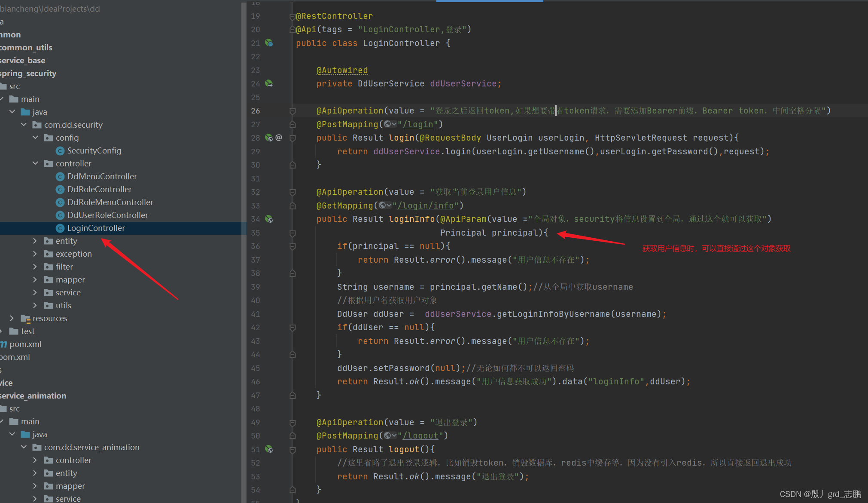Image resolution: width=868 pixels, height=503 pixels.
Task: Open DdRoleMenuController in the tree
Action: tap(110, 202)
